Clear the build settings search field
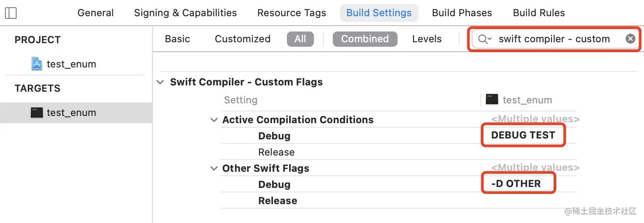 (x=631, y=39)
